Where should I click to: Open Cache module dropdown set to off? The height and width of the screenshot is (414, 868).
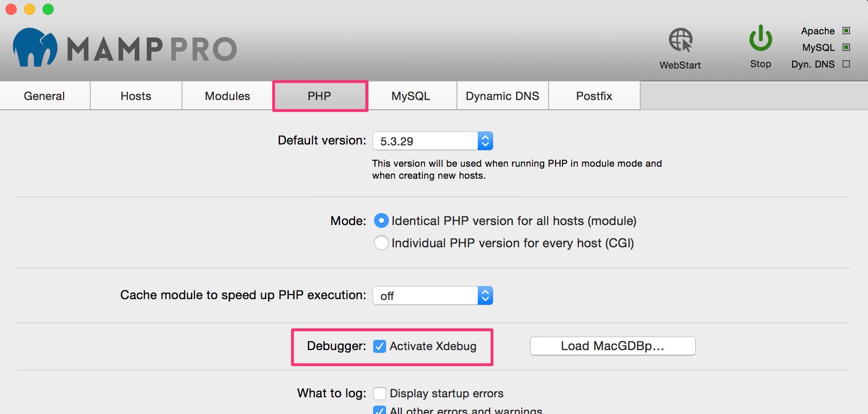(433, 295)
